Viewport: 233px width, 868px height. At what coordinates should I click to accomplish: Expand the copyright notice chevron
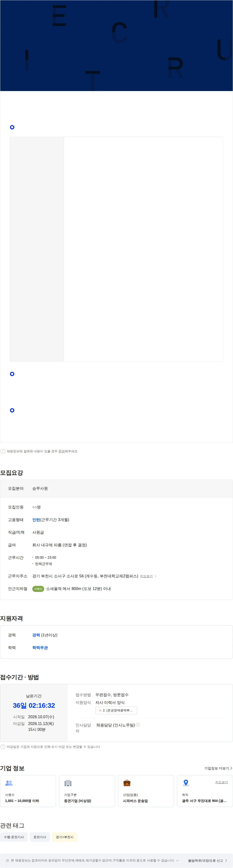pyautogui.click(x=177, y=860)
